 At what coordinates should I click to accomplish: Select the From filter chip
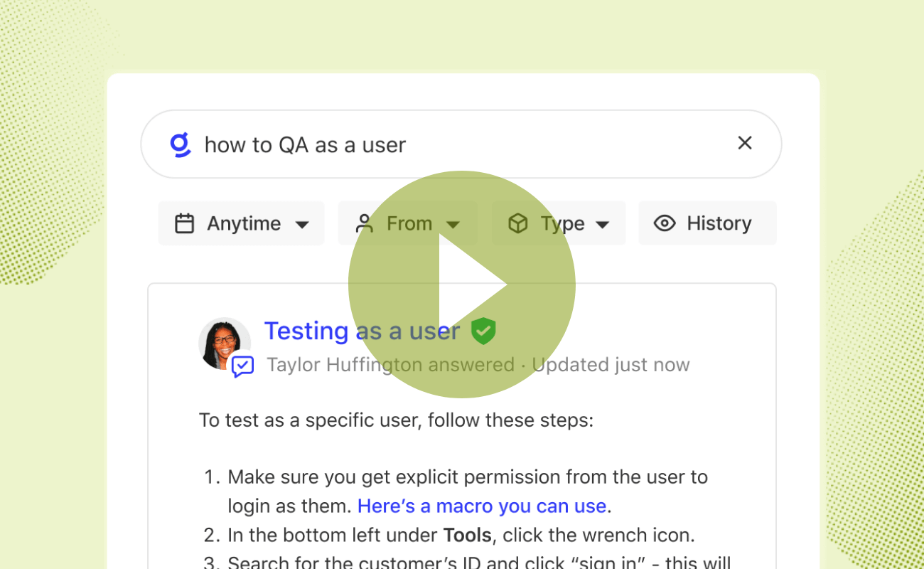[407, 223]
